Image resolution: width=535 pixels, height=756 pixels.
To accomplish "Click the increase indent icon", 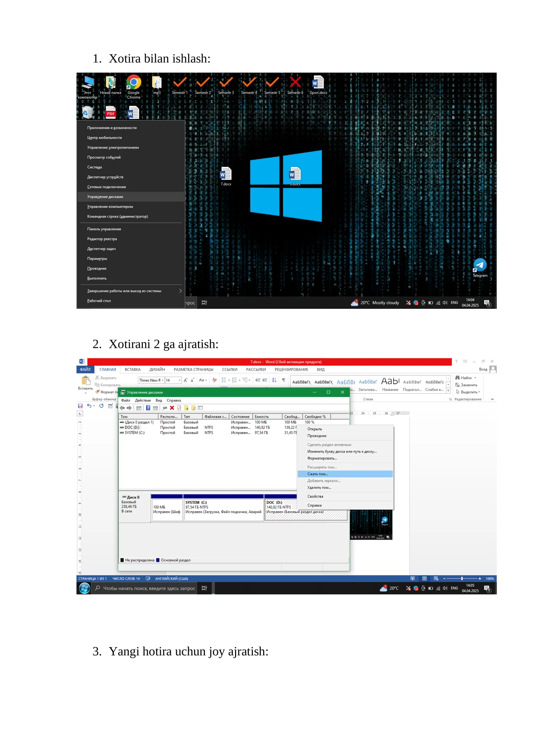I will [264, 380].
